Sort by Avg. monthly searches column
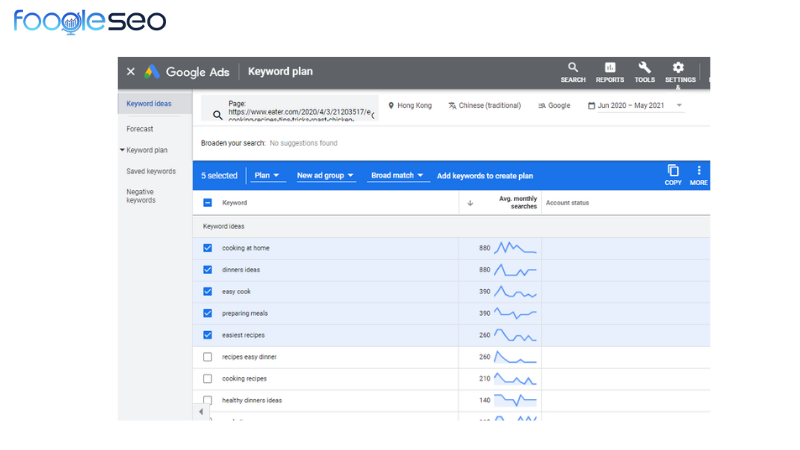This screenshot has width=800, height=450. pos(517,203)
